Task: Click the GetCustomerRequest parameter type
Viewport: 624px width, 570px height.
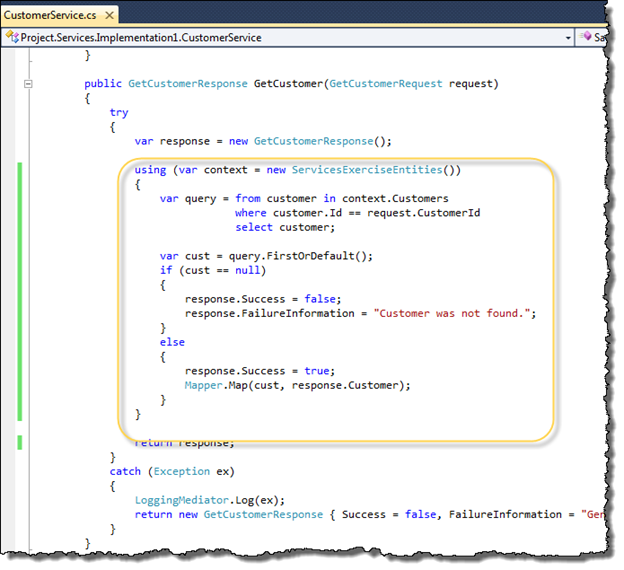Action: (x=386, y=84)
